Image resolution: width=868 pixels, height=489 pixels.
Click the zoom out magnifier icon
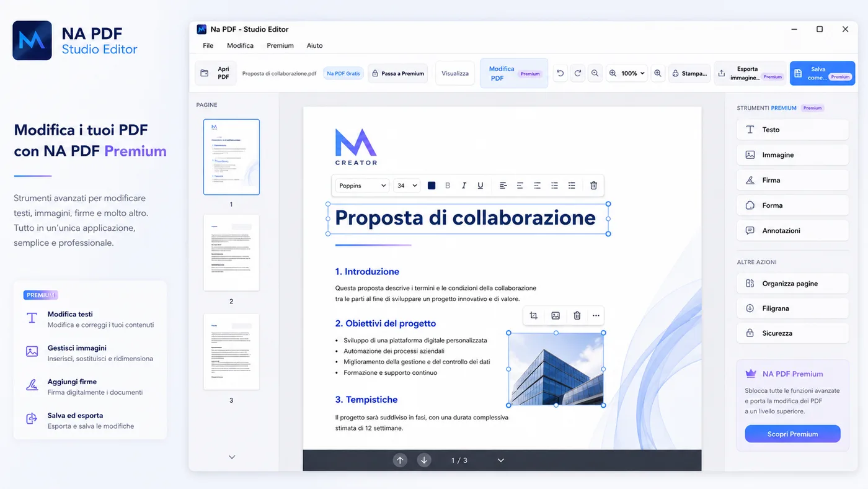click(x=595, y=73)
